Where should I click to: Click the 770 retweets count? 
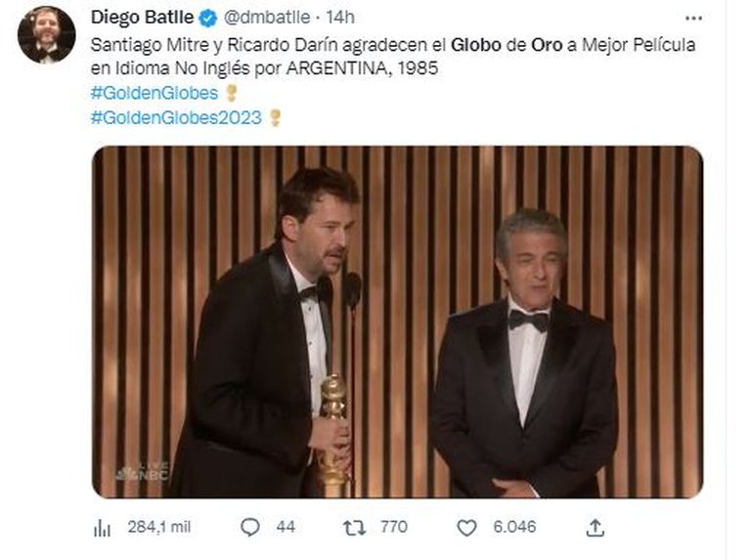click(x=392, y=528)
